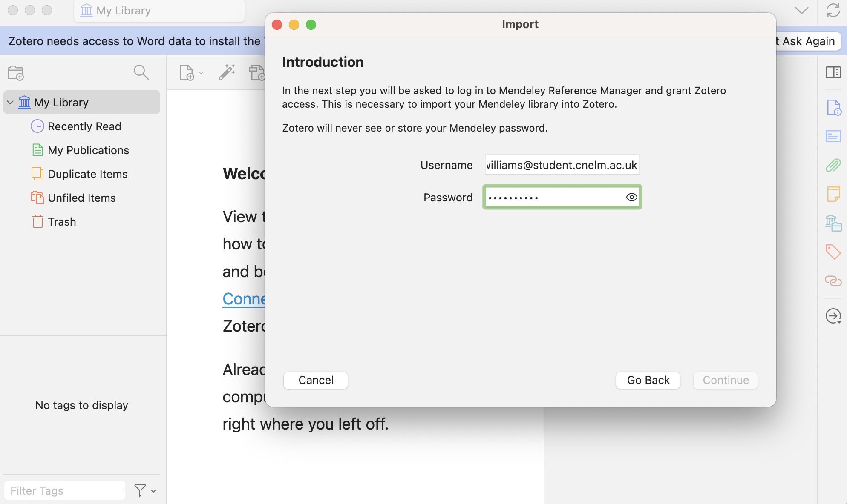Toggle the item pane layout icon
The height and width of the screenshot is (504, 847).
tap(833, 72)
